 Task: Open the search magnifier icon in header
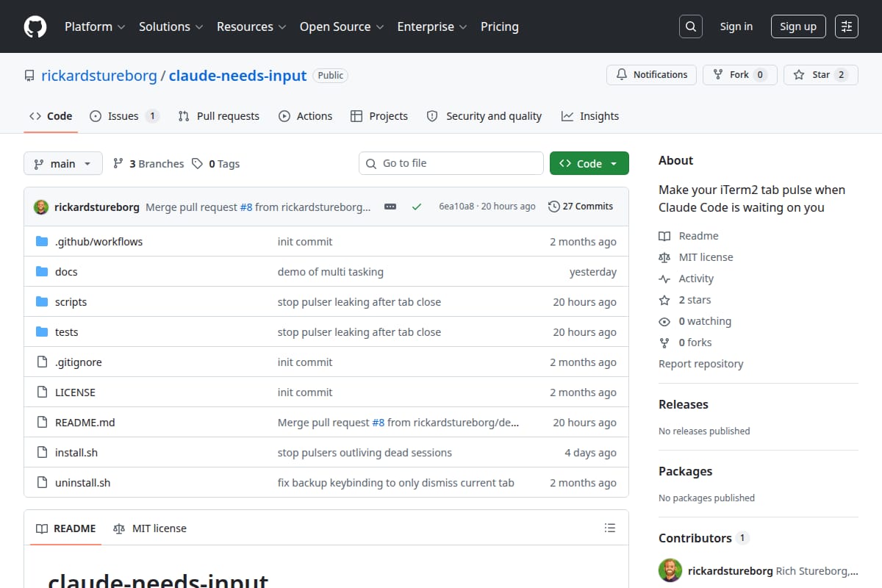(690, 26)
